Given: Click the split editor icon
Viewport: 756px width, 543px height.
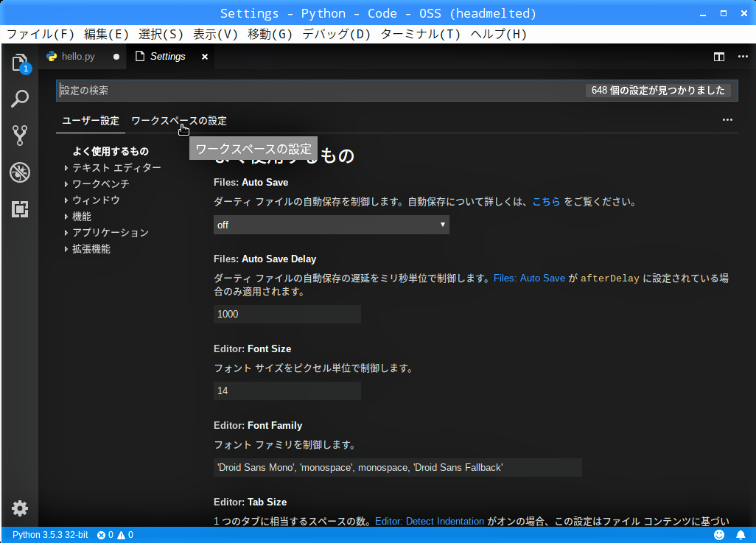Looking at the screenshot, I should tap(719, 57).
